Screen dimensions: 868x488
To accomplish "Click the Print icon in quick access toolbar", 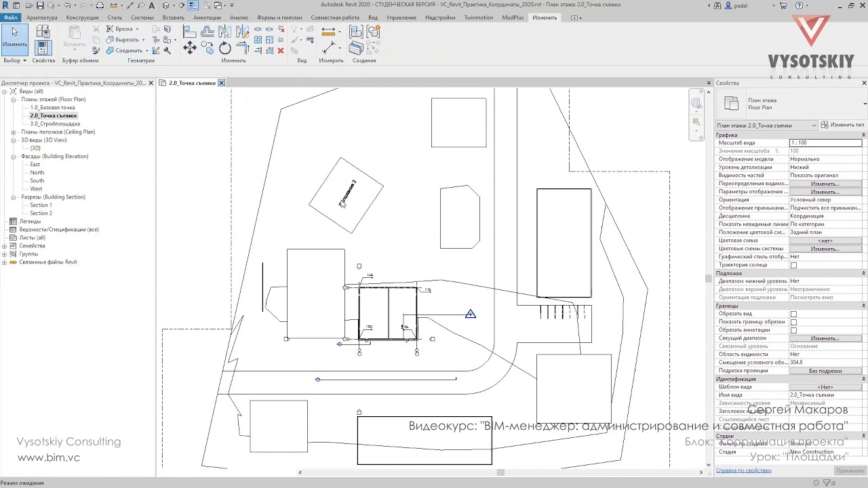I will click(100, 5).
